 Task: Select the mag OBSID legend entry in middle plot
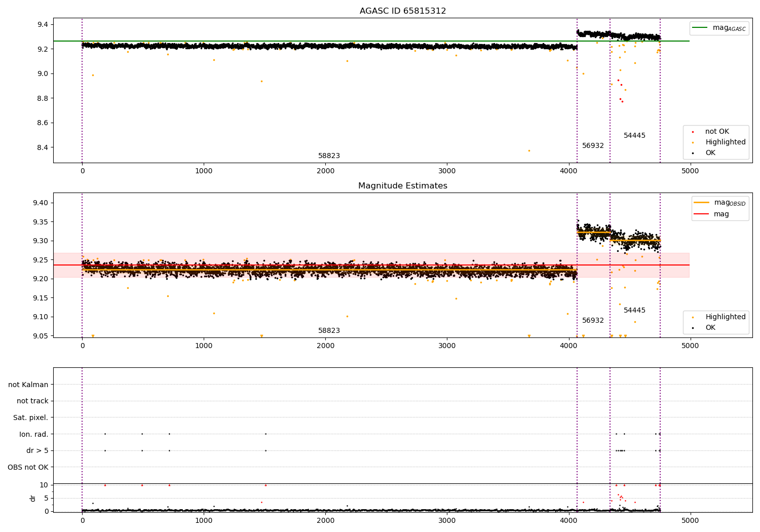pyautogui.click(x=730, y=203)
